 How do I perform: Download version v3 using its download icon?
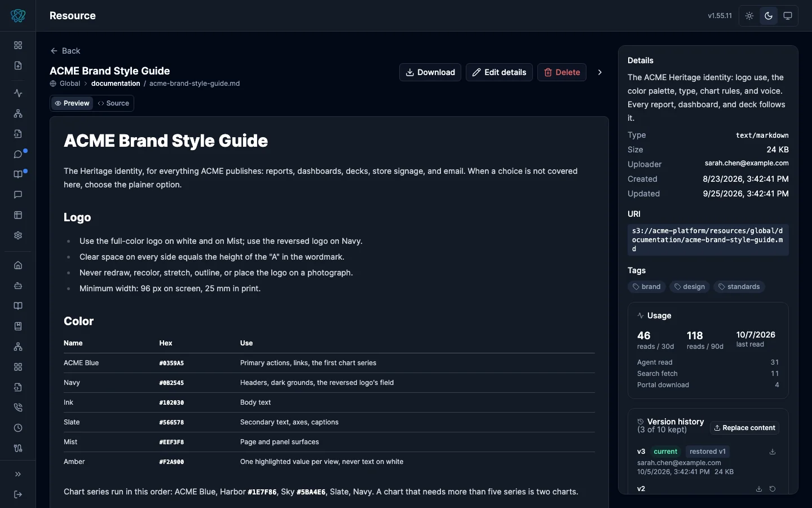click(773, 452)
